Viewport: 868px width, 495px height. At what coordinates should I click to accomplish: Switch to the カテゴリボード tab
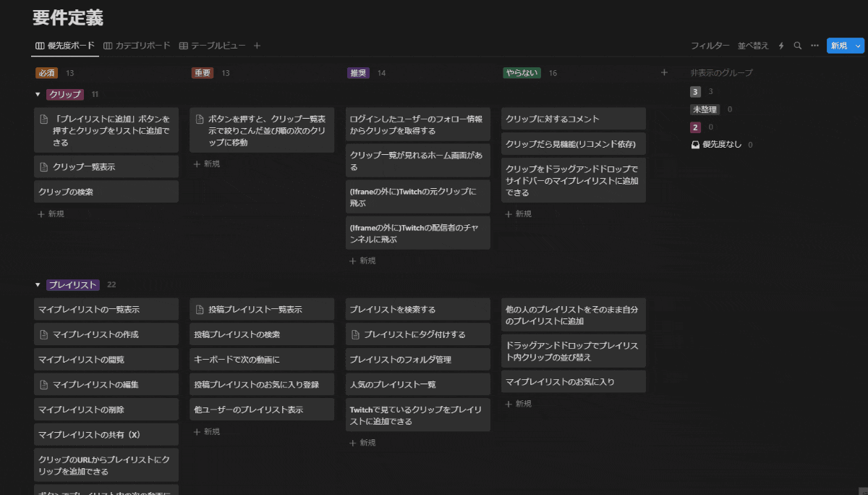pyautogui.click(x=142, y=45)
